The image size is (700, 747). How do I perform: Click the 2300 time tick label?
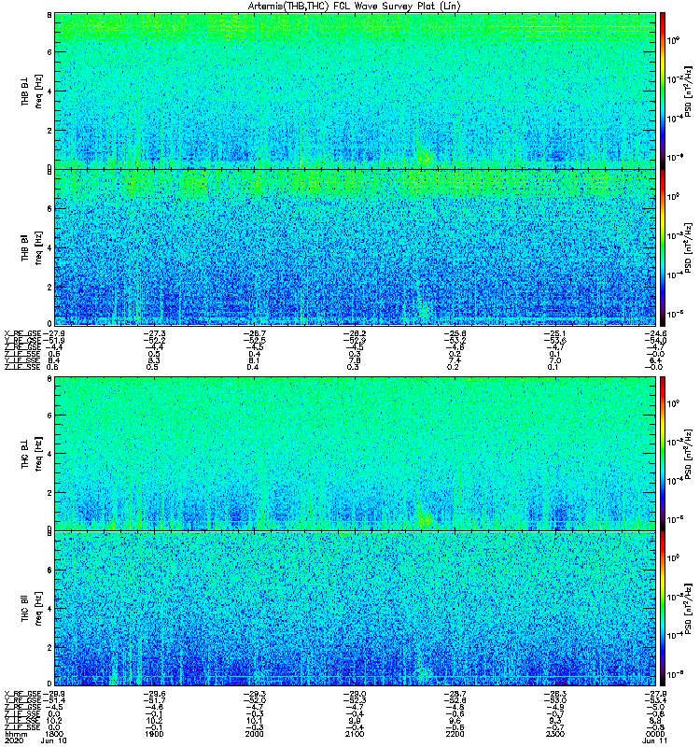[x=555, y=734]
